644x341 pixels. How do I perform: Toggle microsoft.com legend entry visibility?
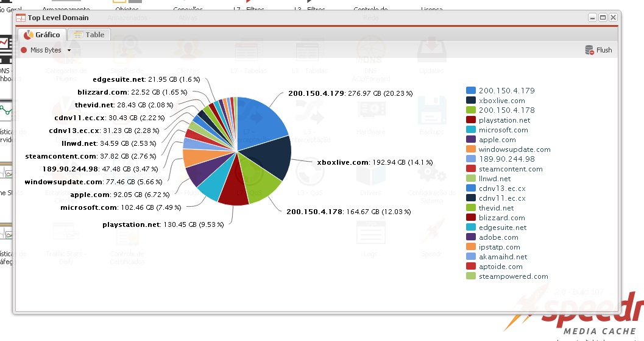[503, 130]
